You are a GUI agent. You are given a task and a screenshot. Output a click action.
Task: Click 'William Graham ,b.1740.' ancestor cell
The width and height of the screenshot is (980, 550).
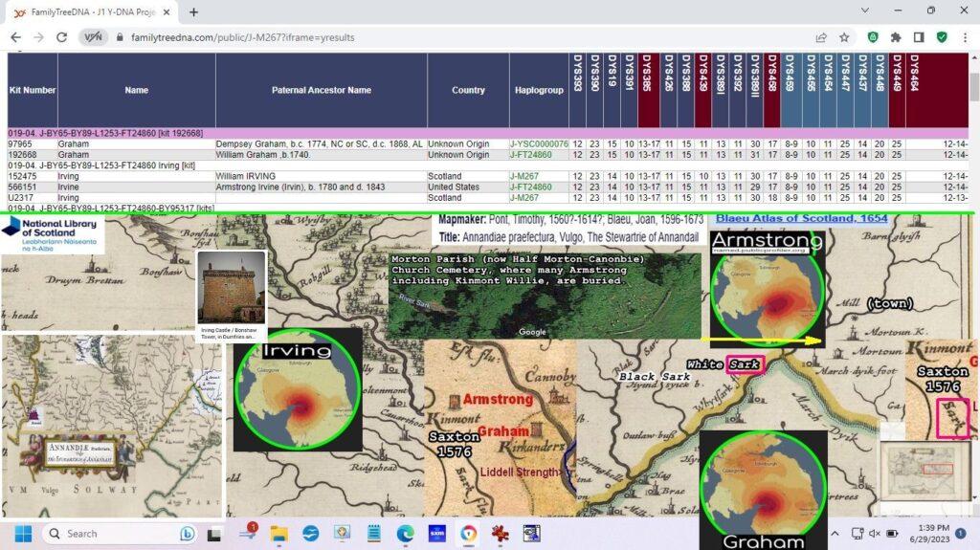tap(322, 155)
